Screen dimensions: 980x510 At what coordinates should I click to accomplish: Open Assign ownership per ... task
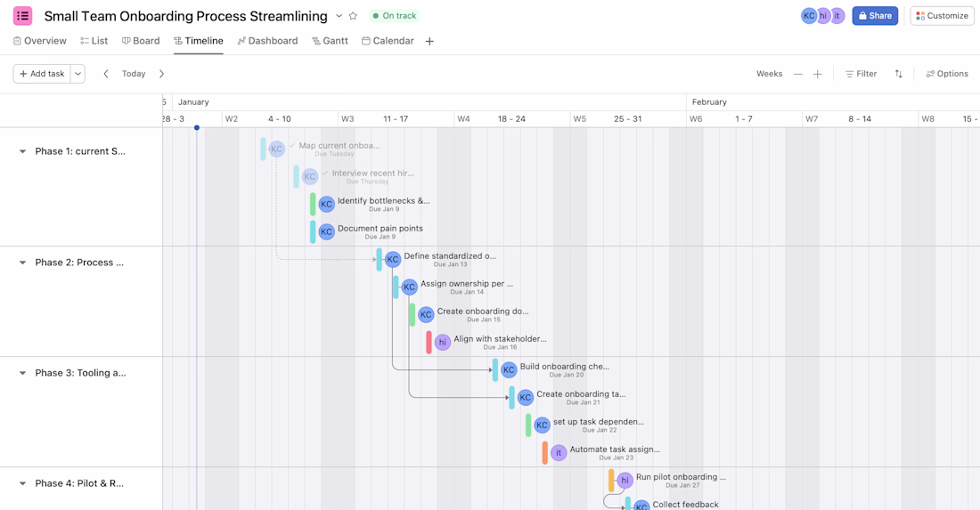(x=466, y=283)
